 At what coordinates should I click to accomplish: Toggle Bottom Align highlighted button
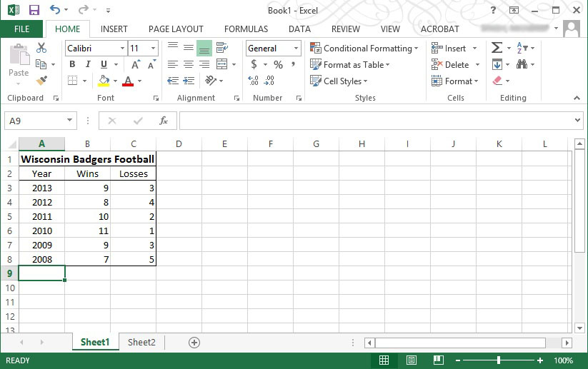tap(204, 49)
